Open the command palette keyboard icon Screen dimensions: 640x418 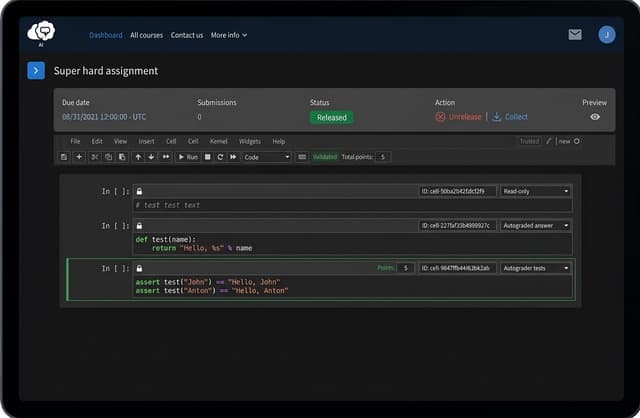[x=302, y=157]
